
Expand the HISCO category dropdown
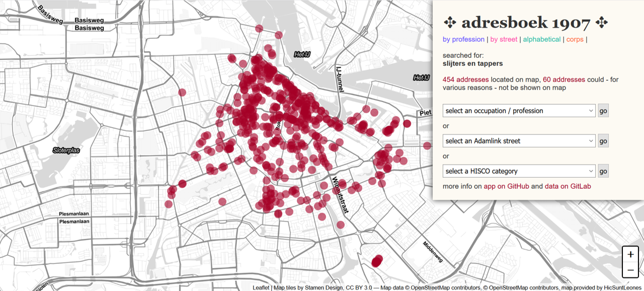[x=519, y=171]
